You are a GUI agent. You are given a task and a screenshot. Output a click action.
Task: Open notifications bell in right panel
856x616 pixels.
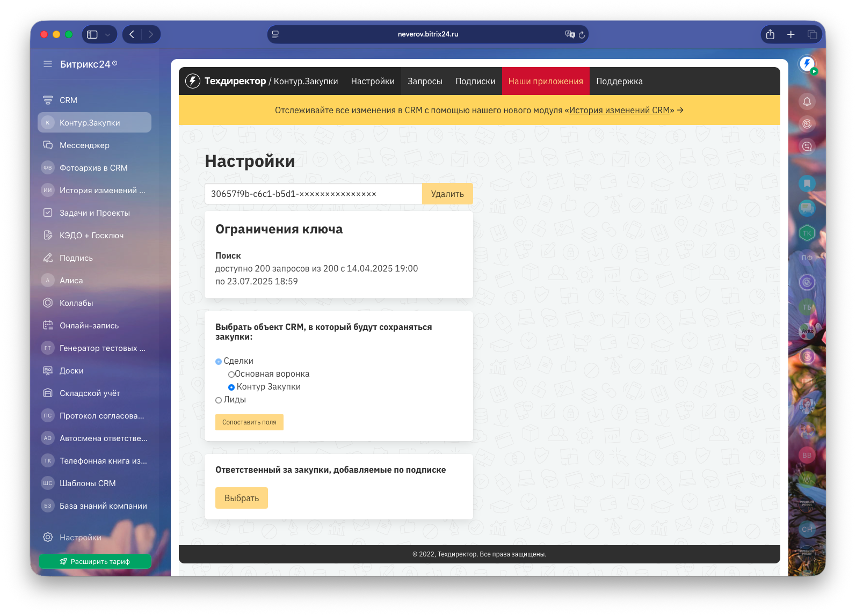point(807,101)
